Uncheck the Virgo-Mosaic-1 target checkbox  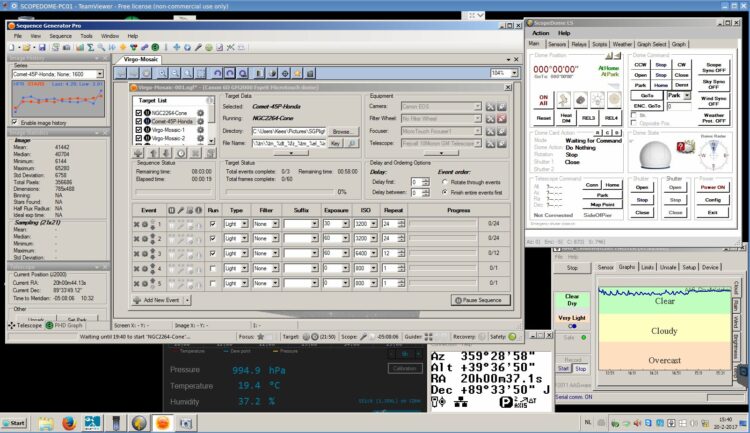point(139,130)
